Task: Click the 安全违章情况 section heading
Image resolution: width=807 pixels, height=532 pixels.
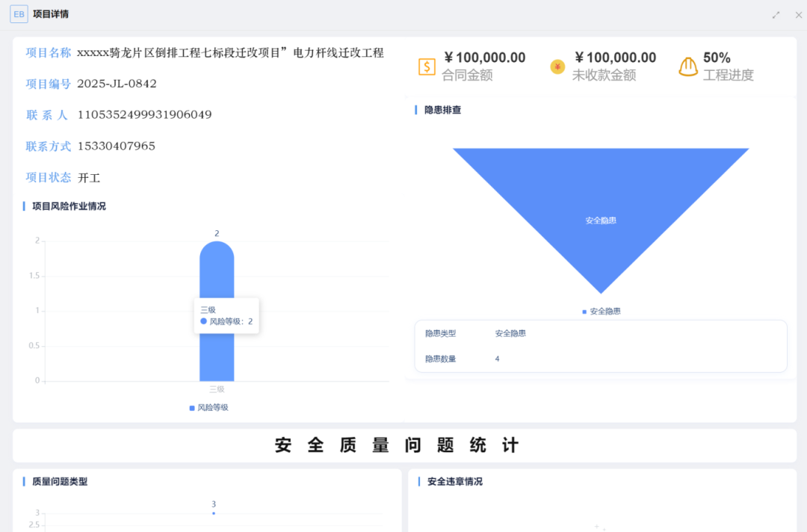Action: point(455,482)
